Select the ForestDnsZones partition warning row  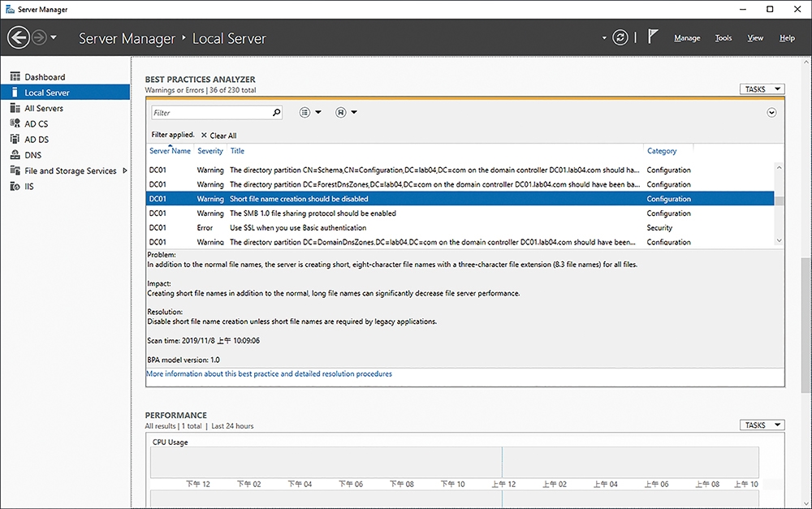click(x=460, y=184)
